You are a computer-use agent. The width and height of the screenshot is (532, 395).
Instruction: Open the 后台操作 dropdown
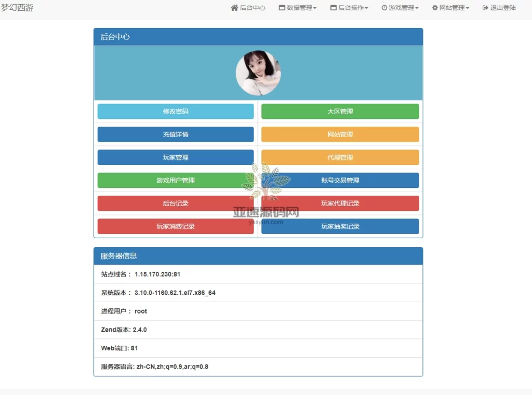(349, 8)
